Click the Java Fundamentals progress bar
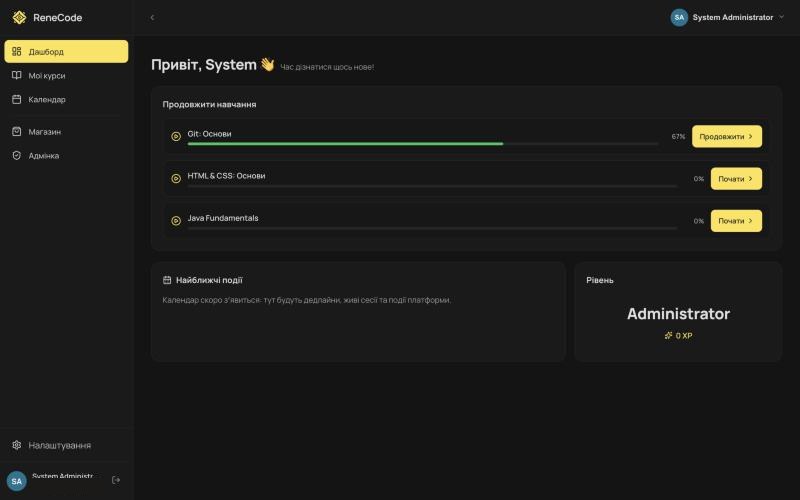Viewport: 800px width, 500px height. 432,229
